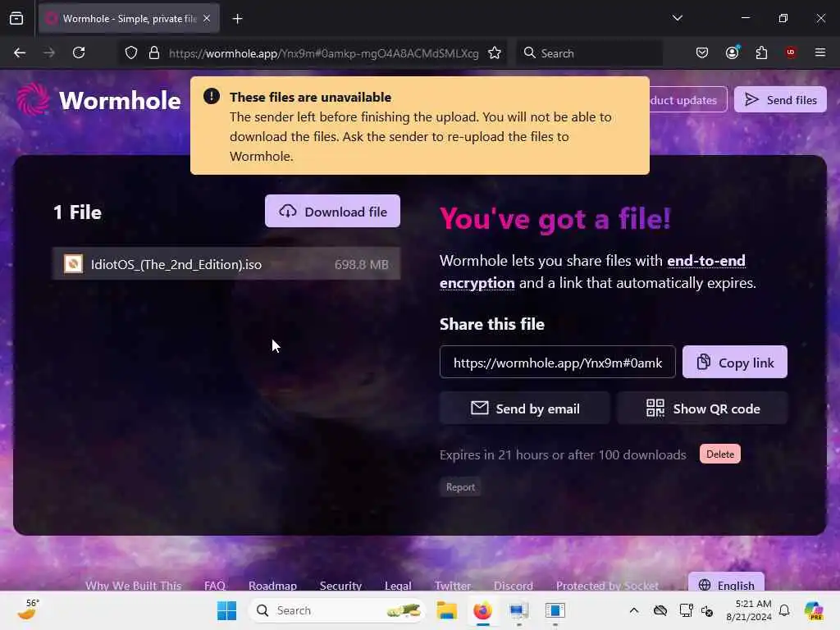The width and height of the screenshot is (840, 630).
Task: Open the Windows Start menu
Action: click(x=226, y=610)
